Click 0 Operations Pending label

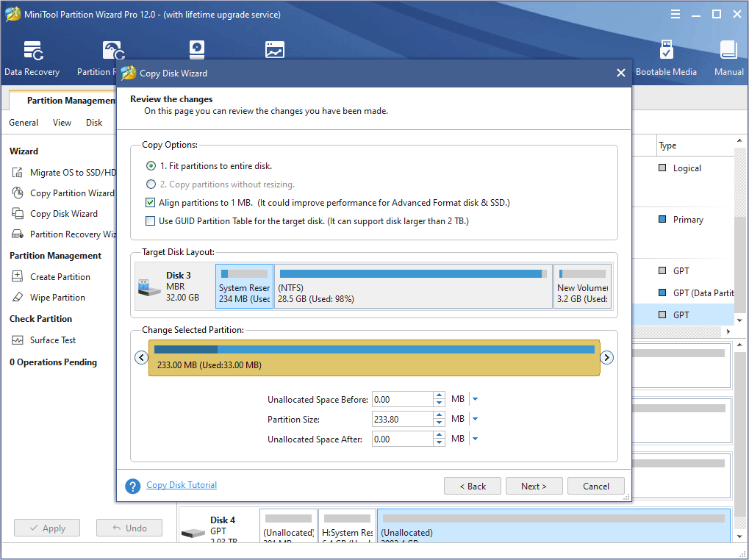pyautogui.click(x=53, y=362)
